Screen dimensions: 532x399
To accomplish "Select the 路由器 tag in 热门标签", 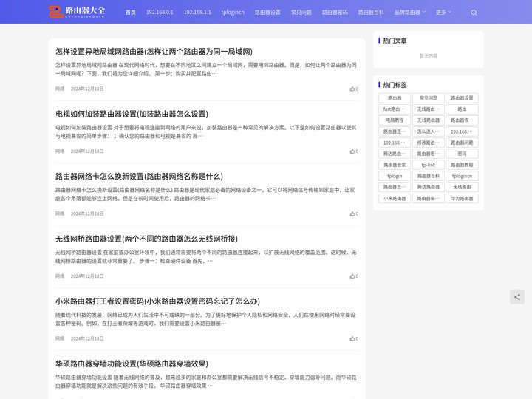I will point(395,98).
